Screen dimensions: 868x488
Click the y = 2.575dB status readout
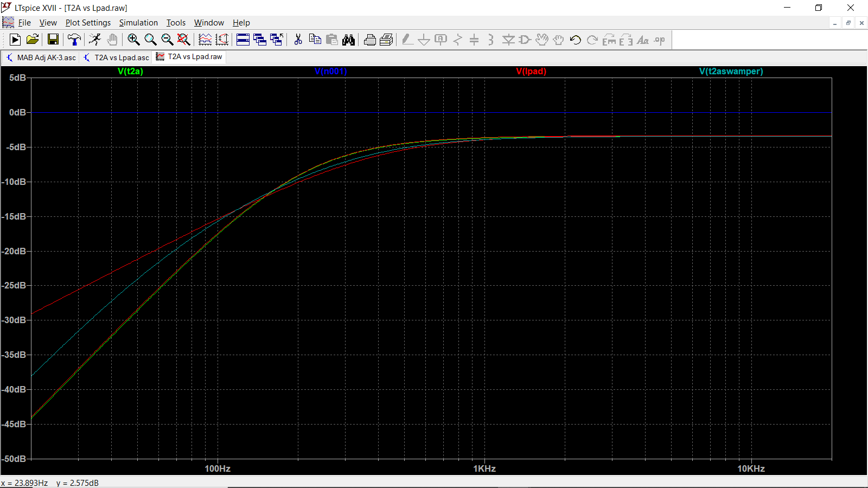(78, 483)
